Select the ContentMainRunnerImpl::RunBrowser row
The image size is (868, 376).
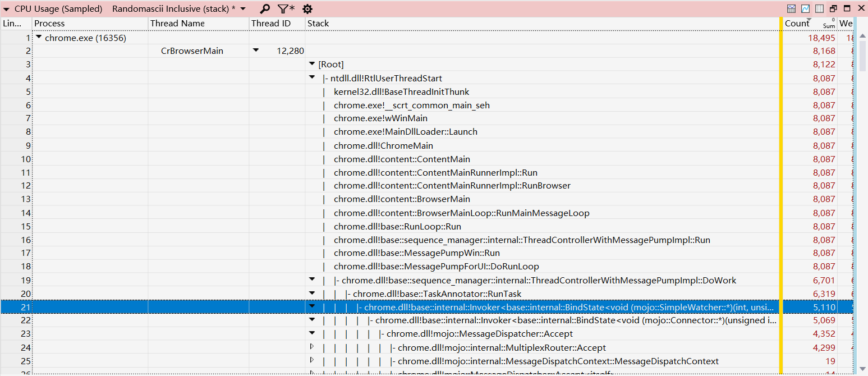426,186
